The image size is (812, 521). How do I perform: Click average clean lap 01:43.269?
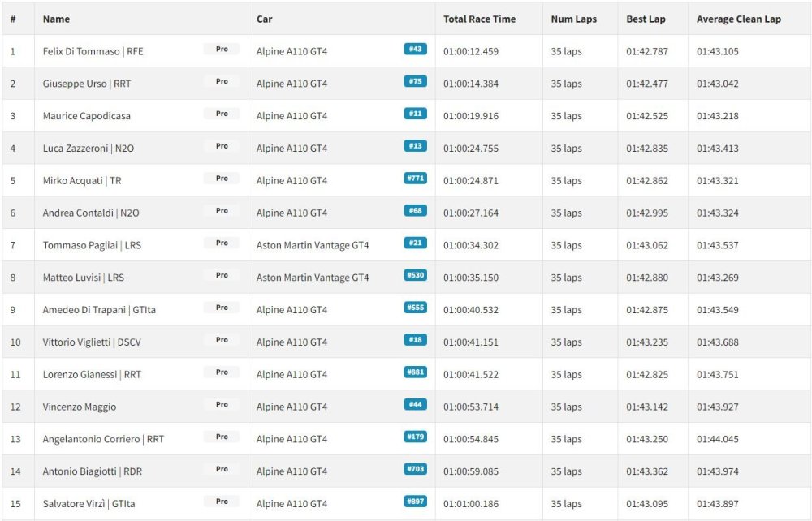[x=717, y=278]
